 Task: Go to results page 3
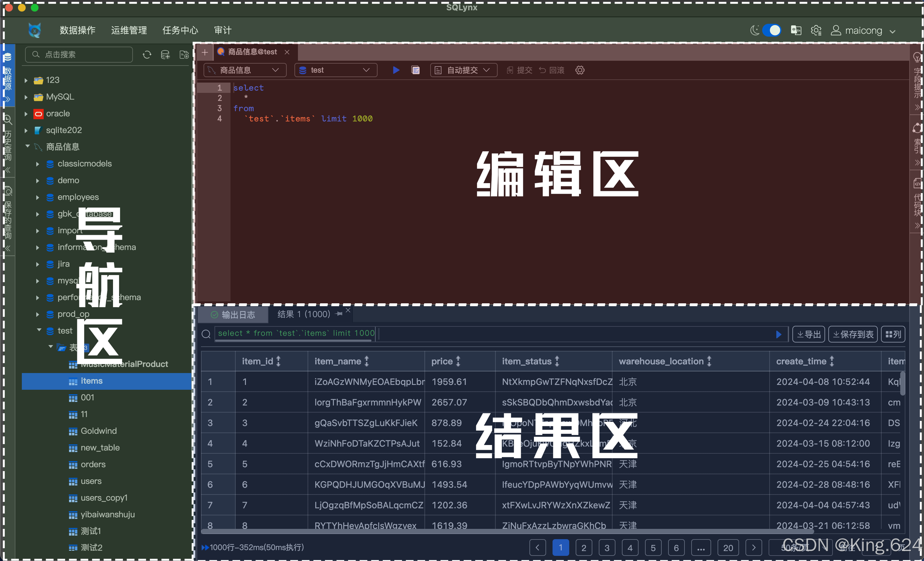(606, 548)
